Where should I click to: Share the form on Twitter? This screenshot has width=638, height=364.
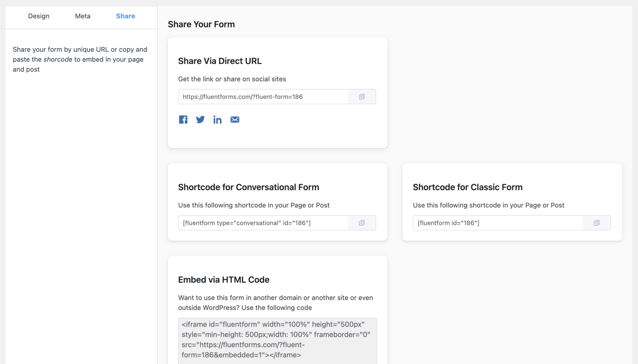click(x=200, y=119)
